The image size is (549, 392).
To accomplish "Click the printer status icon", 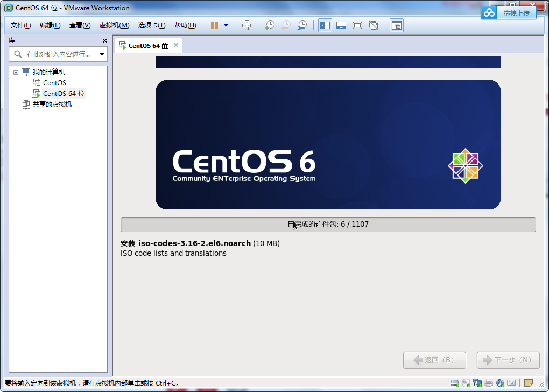I will [x=489, y=383].
